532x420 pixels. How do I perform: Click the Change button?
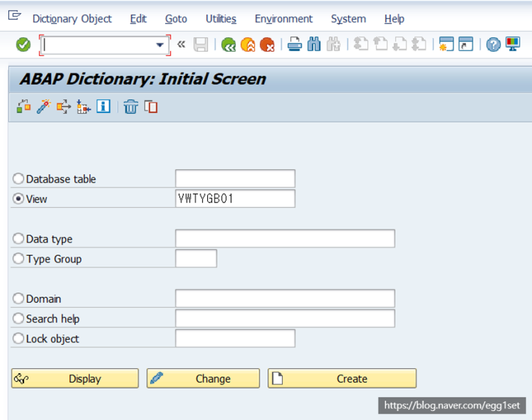click(x=203, y=378)
